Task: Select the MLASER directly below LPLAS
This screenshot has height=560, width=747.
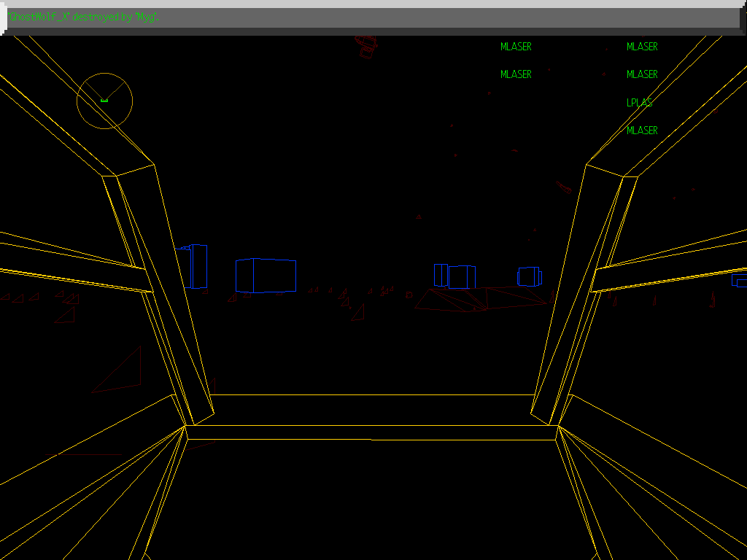Action: tap(642, 131)
